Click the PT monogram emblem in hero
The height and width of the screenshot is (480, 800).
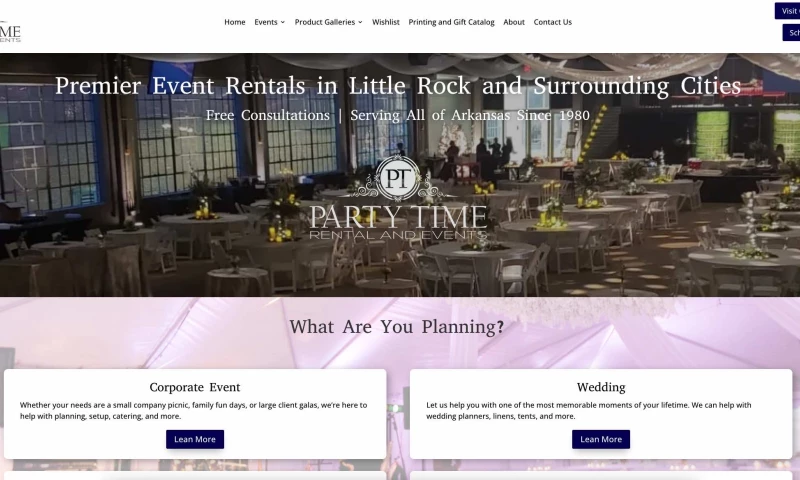[x=398, y=178]
